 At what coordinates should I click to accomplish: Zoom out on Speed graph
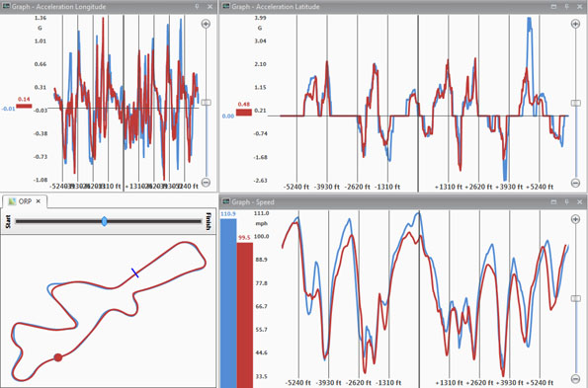tap(575, 378)
